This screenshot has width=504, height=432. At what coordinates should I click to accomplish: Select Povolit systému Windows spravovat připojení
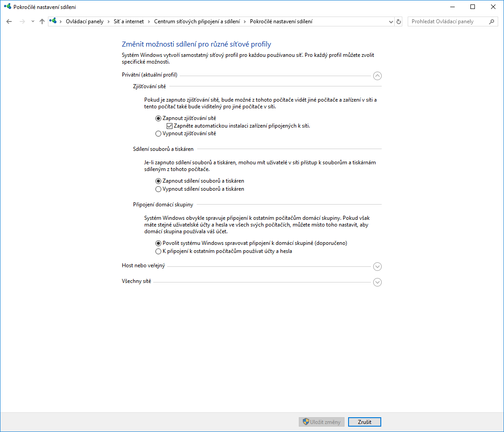[251, 243]
